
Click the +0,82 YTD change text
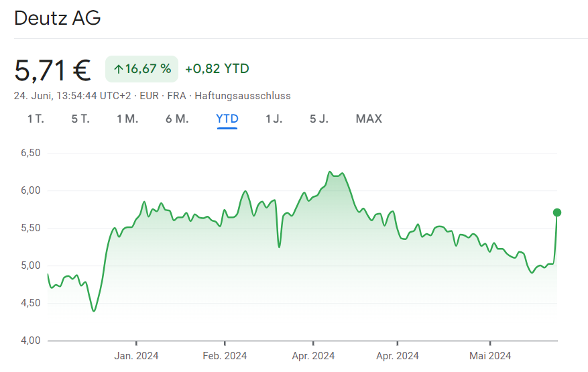217,69
